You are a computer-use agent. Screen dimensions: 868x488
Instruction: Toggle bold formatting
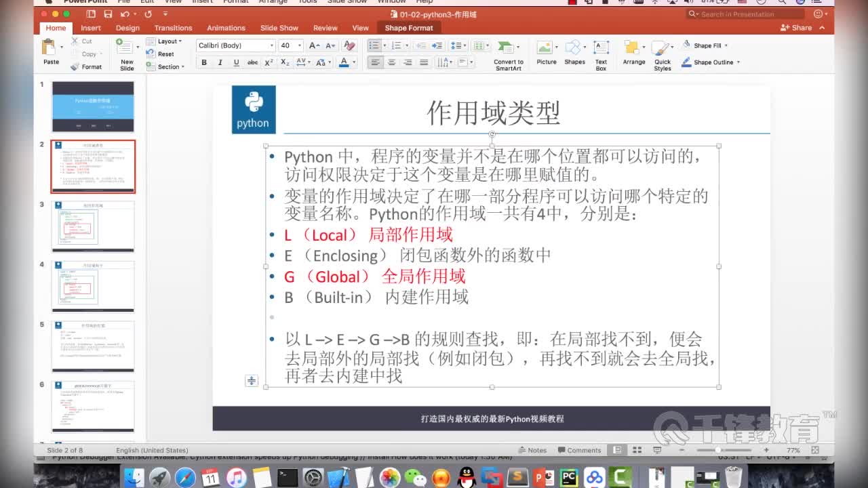204,62
